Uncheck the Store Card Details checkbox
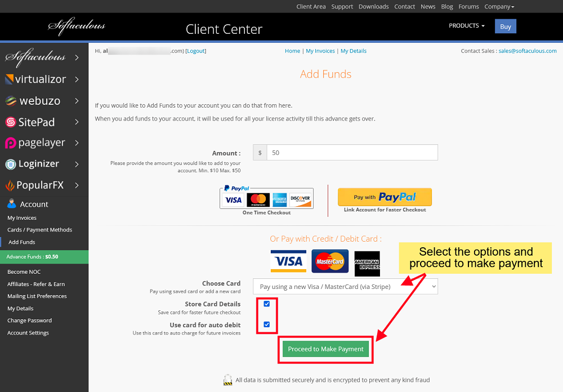 [x=267, y=304]
